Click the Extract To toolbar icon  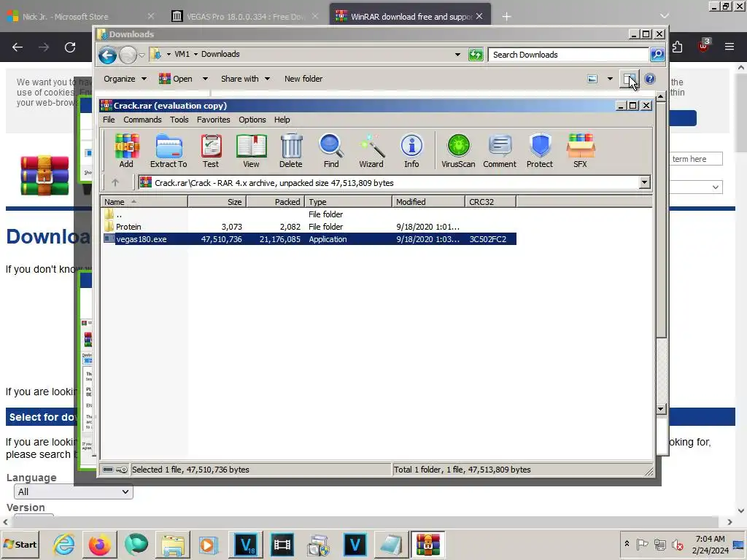pyautogui.click(x=169, y=150)
